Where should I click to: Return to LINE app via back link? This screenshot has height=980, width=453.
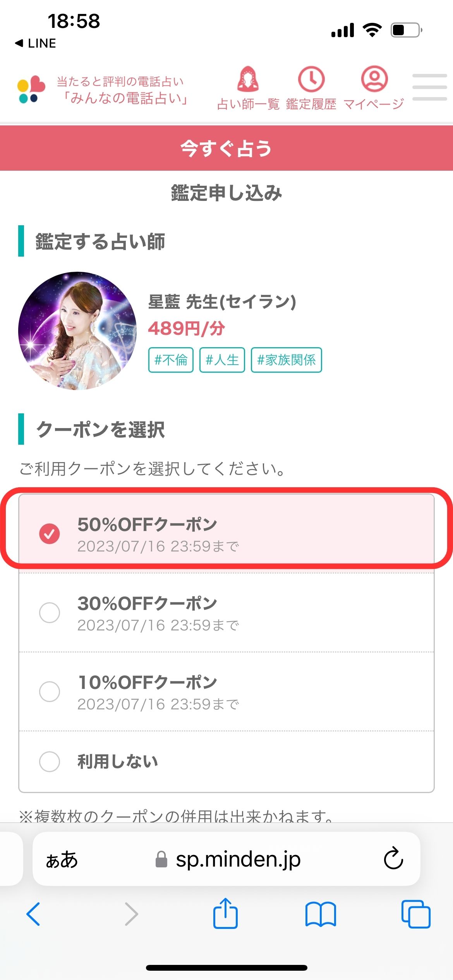[x=36, y=43]
